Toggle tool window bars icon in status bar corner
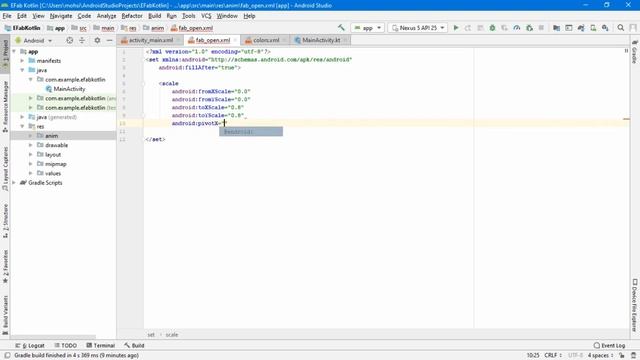This screenshot has height=360, width=640. pyautogui.click(x=7, y=356)
